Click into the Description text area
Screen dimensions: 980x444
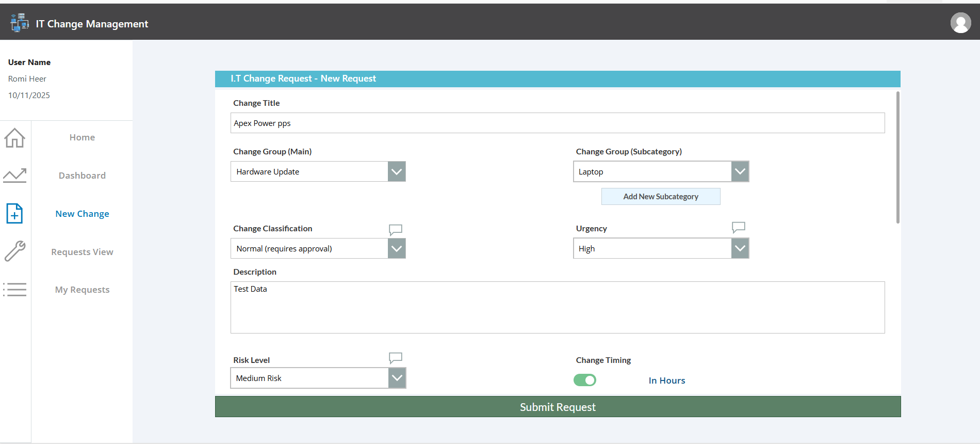coord(558,307)
